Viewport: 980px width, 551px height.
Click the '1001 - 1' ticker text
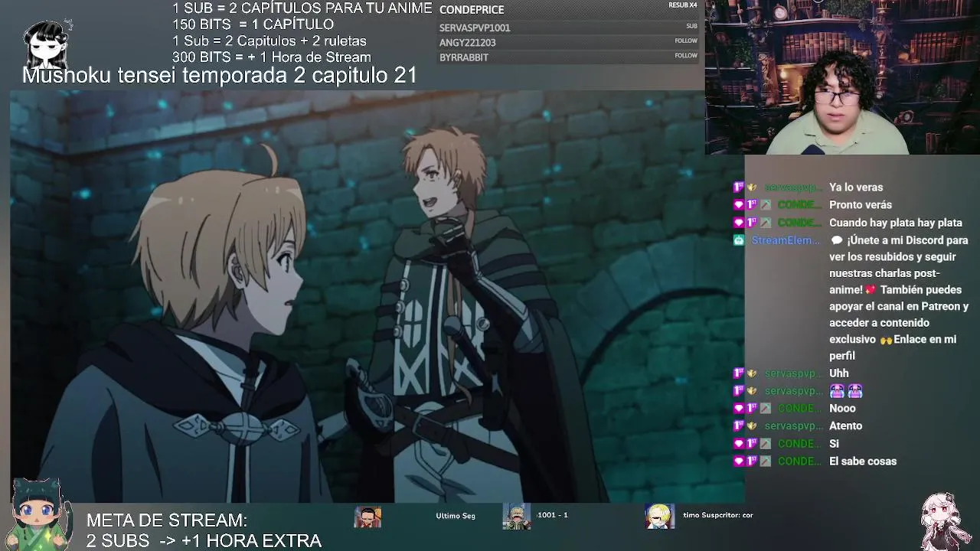coord(553,515)
